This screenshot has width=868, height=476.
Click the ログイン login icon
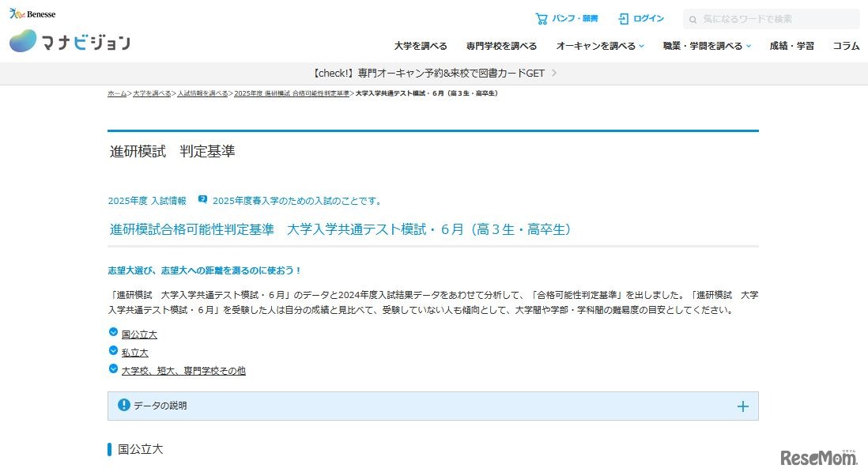(x=625, y=17)
